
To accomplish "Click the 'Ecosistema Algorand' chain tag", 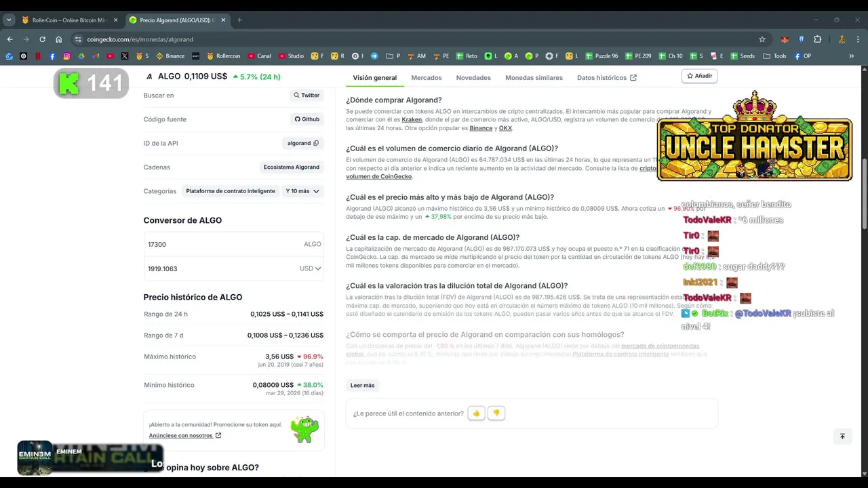I will (292, 167).
